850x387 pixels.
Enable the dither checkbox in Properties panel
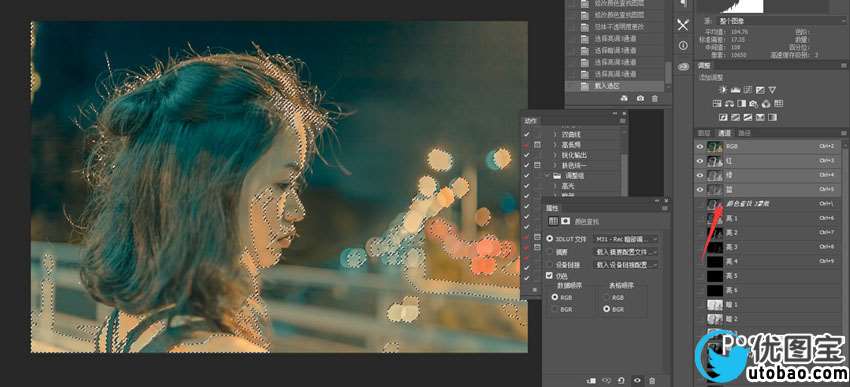coord(549,276)
